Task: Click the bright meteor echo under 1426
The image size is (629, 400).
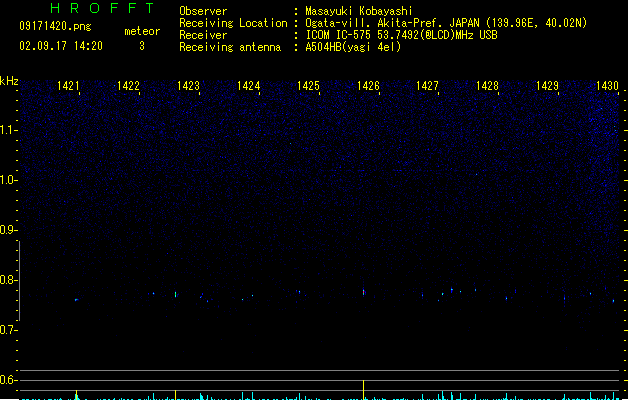Action: coord(364,292)
